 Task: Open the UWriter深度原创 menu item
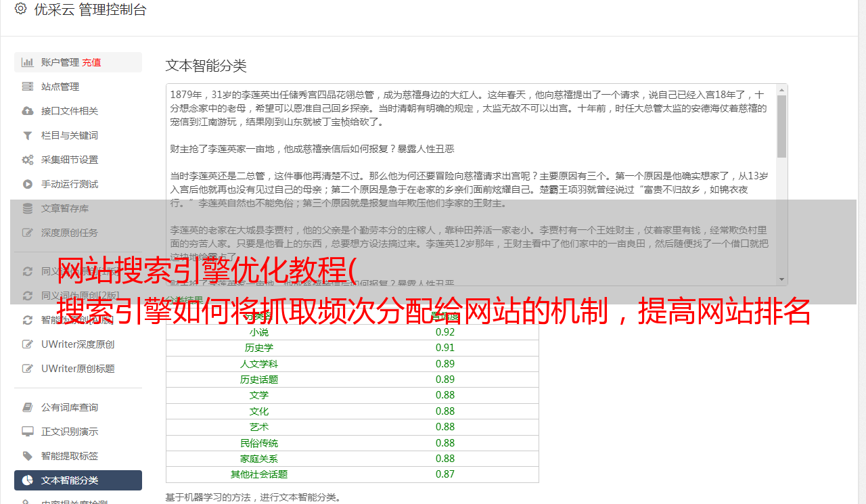(78, 344)
